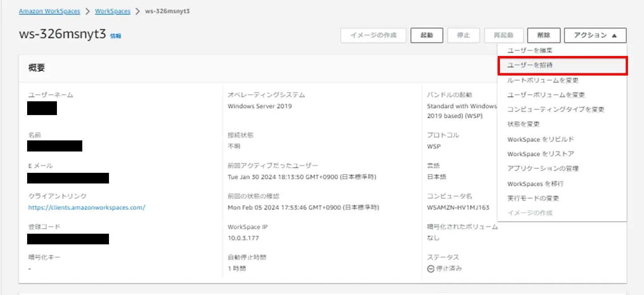Choose WorkSpace をリビルド menu entry
This screenshot has width=644, height=295.
(541, 139)
